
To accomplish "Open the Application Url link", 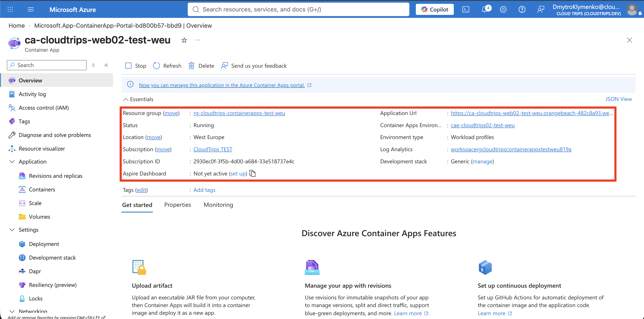I will point(532,113).
